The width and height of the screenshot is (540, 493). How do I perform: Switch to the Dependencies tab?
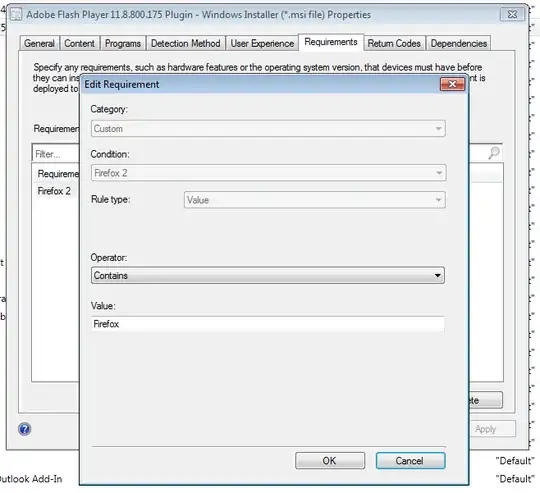[x=459, y=43]
